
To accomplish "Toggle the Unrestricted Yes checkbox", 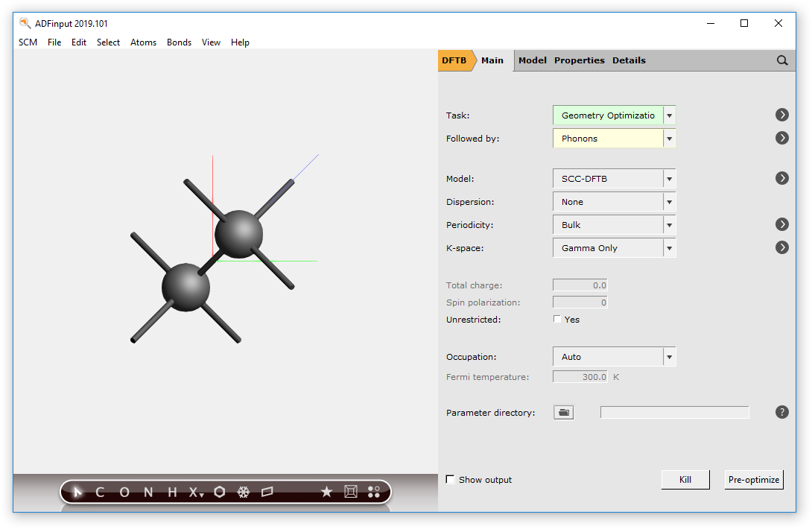I will point(557,319).
